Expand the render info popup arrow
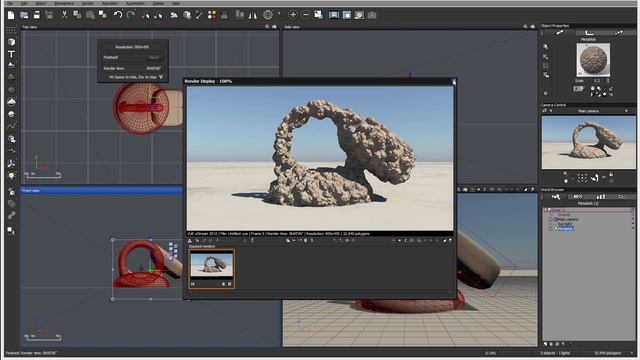The image size is (640, 360). pos(161,77)
